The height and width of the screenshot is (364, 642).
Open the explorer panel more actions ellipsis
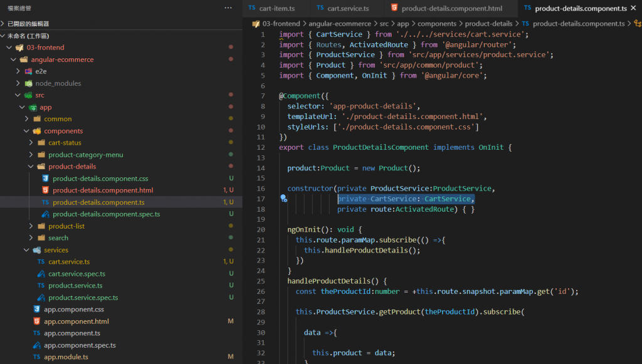point(228,8)
